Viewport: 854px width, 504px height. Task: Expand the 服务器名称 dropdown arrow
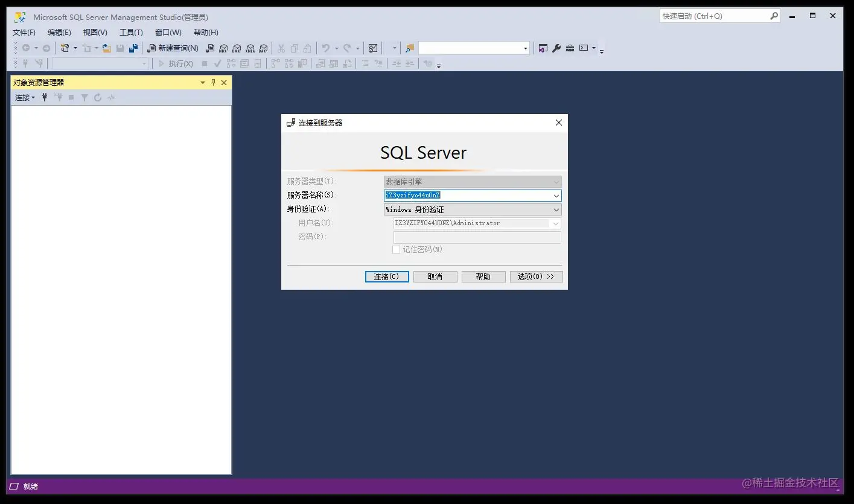[x=556, y=196]
